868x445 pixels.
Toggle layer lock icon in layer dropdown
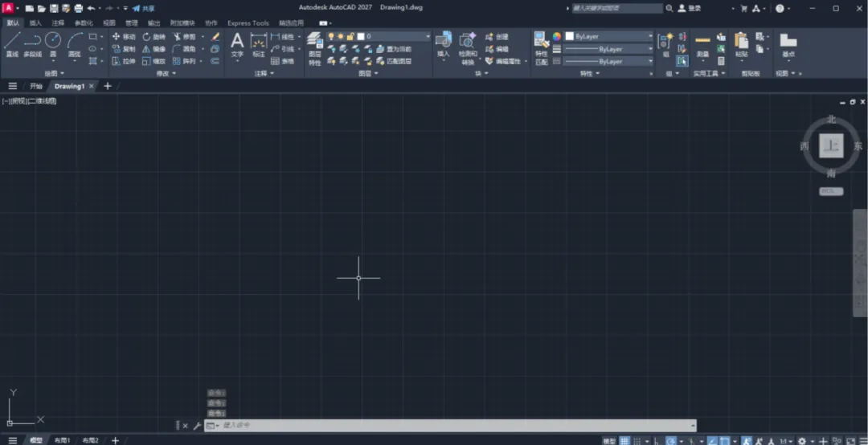(x=350, y=36)
